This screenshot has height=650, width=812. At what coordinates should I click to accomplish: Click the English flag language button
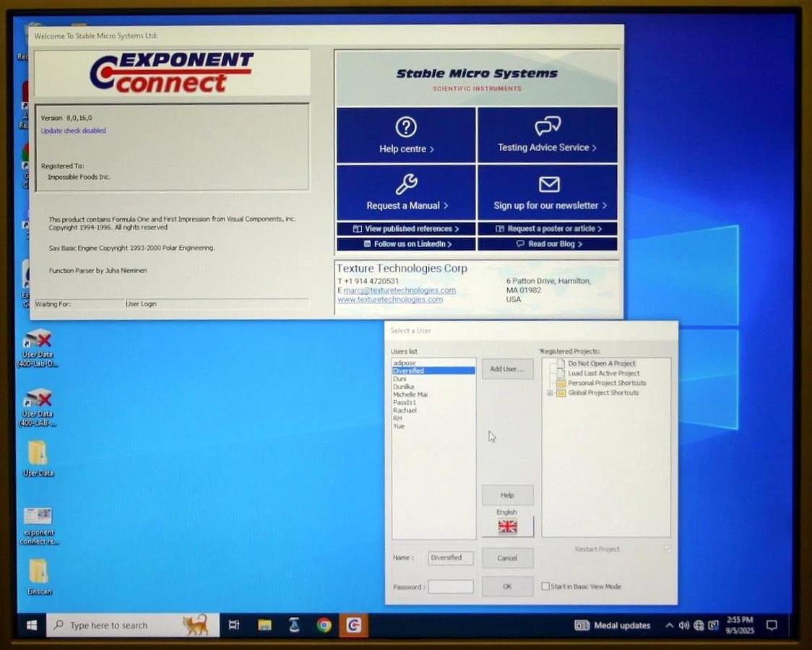tap(507, 526)
